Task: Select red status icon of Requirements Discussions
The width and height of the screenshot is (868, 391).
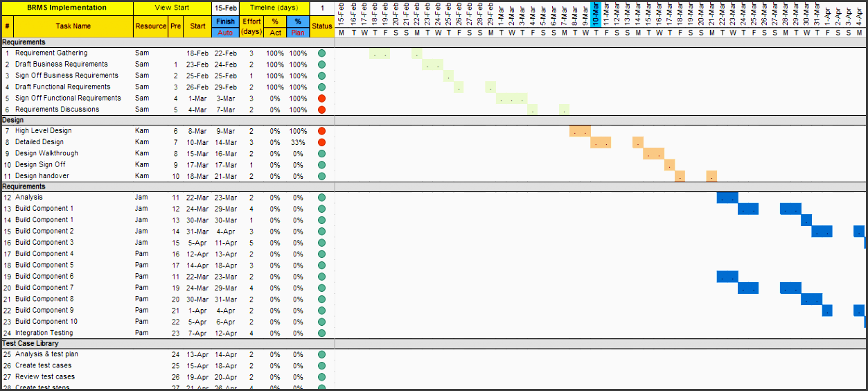Action: point(321,110)
